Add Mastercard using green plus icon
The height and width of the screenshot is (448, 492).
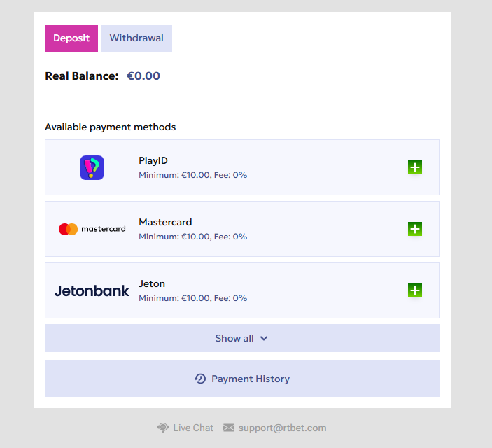click(x=415, y=229)
